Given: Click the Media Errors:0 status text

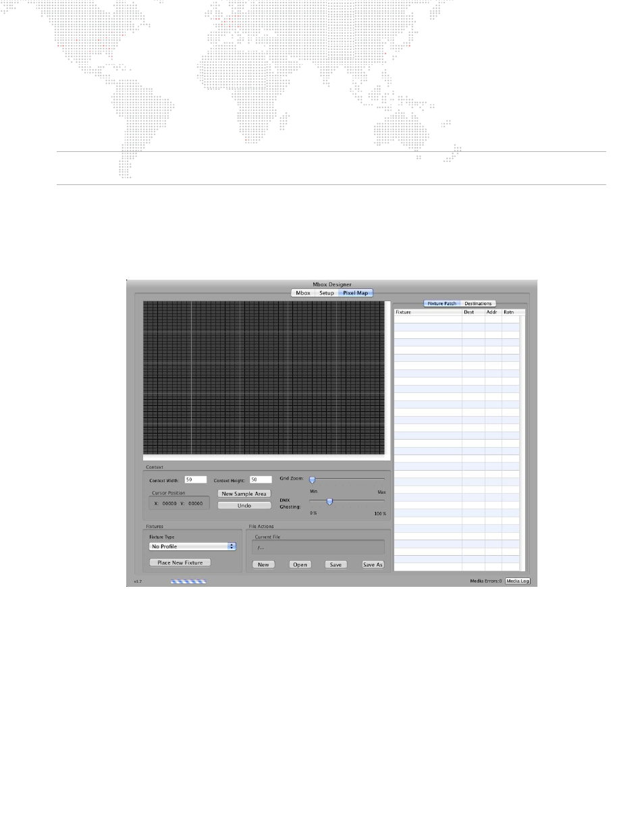Looking at the screenshot, I should pos(486,581).
